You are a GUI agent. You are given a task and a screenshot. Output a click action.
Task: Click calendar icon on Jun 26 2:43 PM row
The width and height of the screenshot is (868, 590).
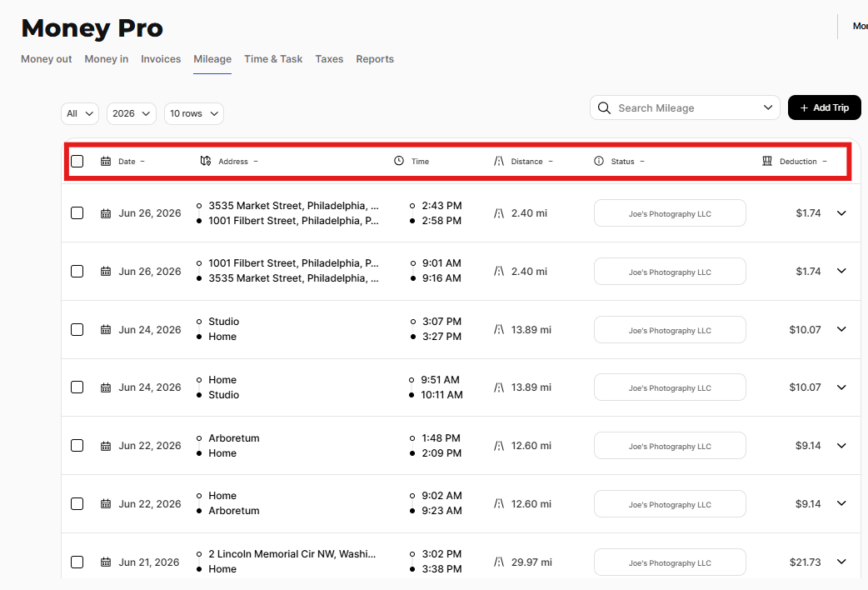(106, 213)
